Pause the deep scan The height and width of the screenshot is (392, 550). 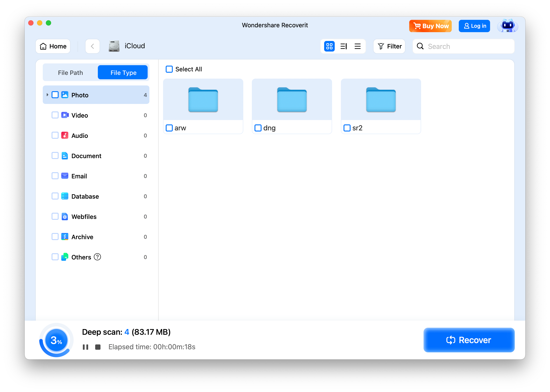pyautogui.click(x=85, y=347)
